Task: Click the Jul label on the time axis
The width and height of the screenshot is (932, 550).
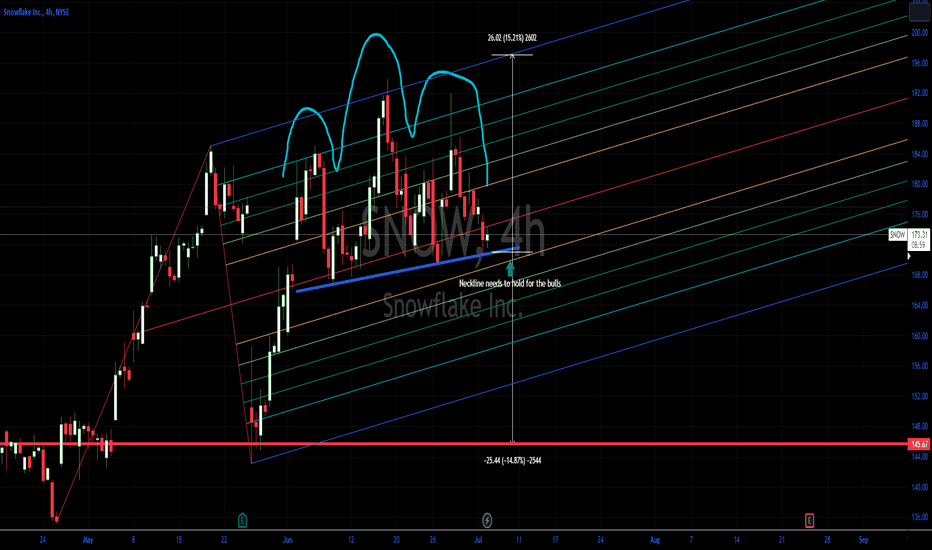Action: click(478, 540)
